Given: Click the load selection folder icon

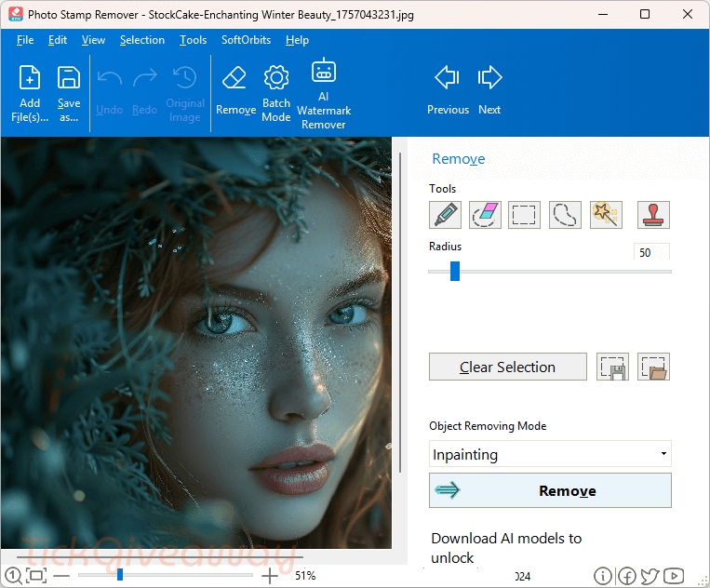Looking at the screenshot, I should (653, 367).
